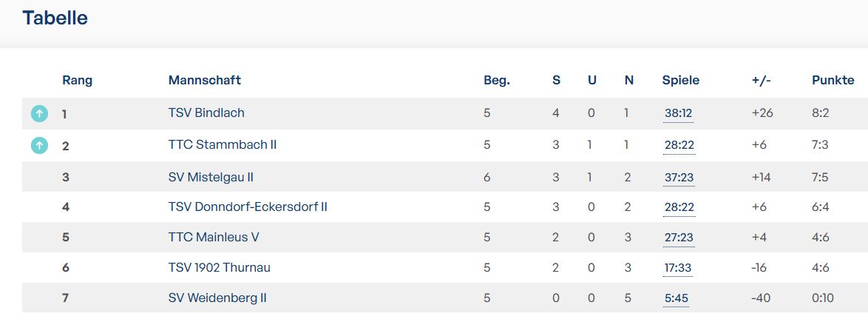Open TSV Donndorf-Eckersdorf II team details
Image resolution: width=868 pixels, height=325 pixels.
pyautogui.click(x=248, y=207)
